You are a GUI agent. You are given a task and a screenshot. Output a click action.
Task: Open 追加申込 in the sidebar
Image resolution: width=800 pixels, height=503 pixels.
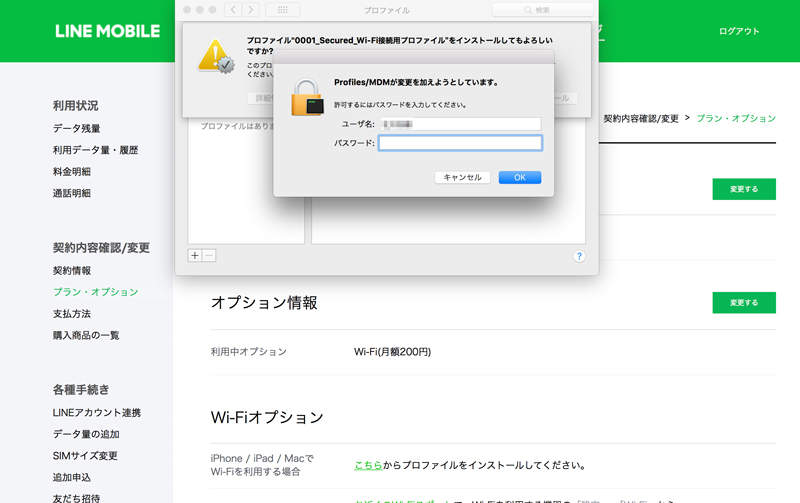click(71, 477)
